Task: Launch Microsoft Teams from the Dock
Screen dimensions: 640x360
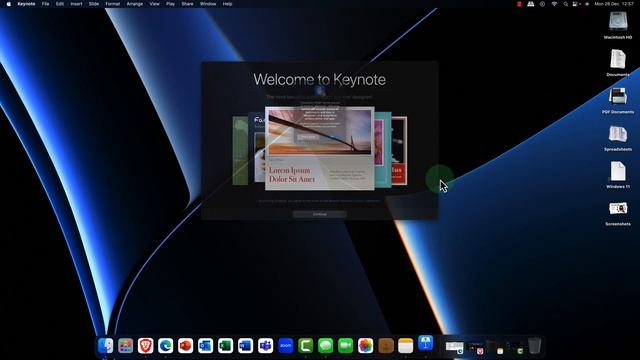Action: [266, 346]
